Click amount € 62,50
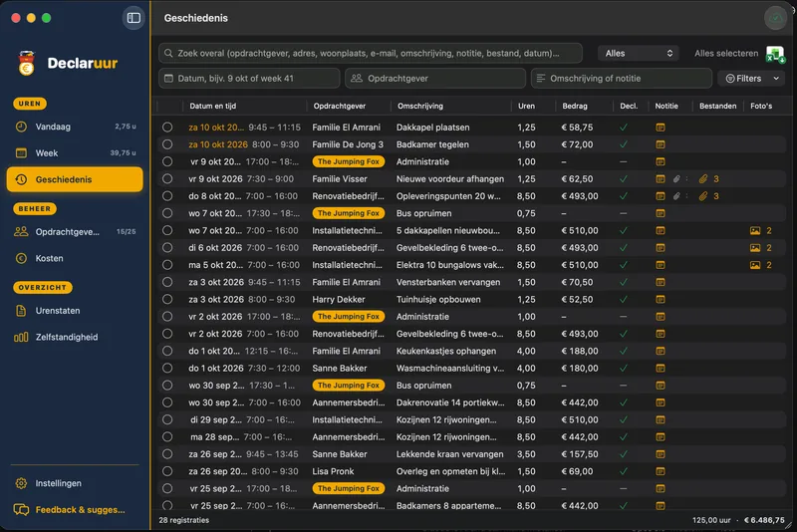The image size is (797, 532). [x=577, y=179]
